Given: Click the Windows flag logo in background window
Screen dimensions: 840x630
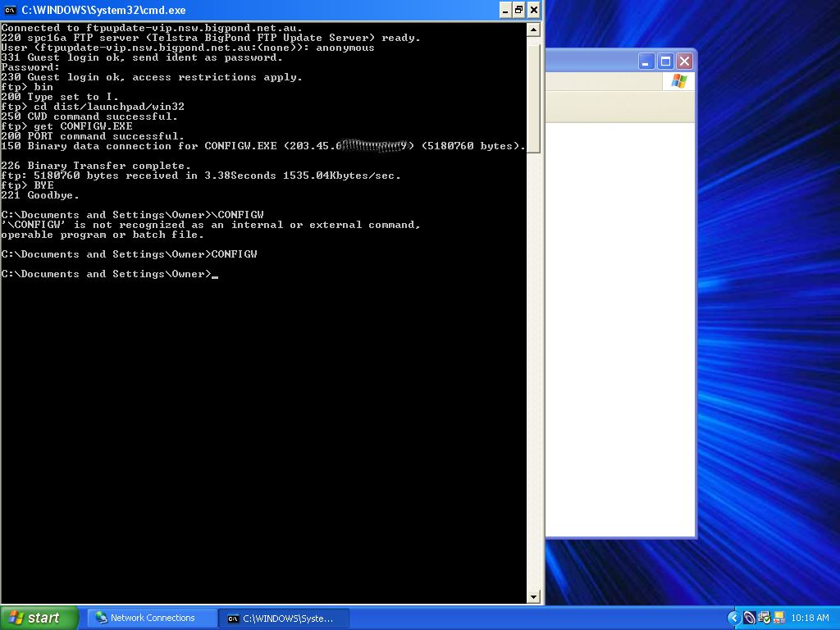Looking at the screenshot, I should (x=678, y=81).
